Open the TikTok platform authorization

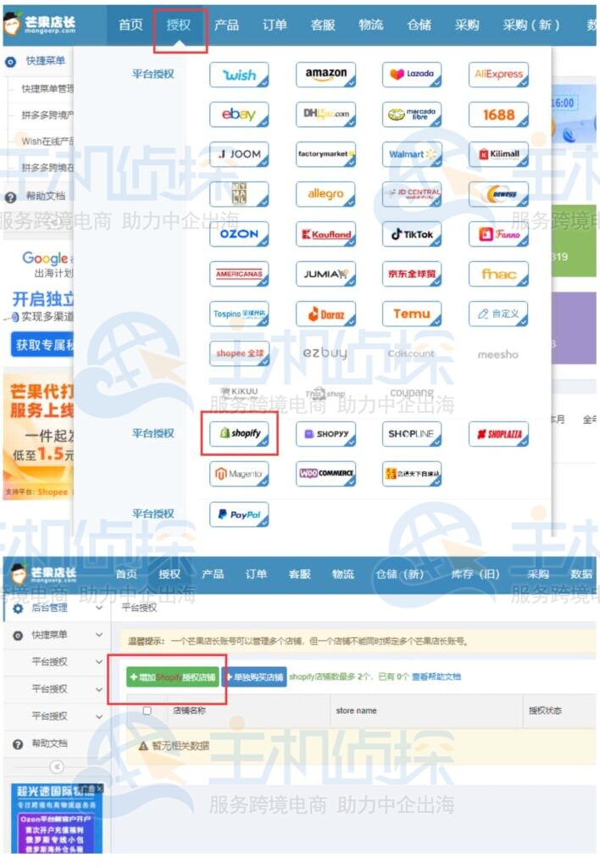tap(412, 234)
